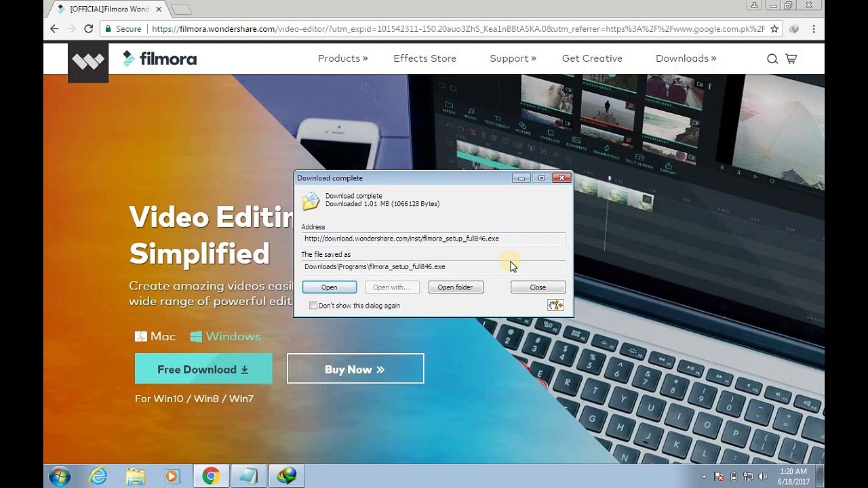
Task: Open Windows Explorer from taskbar
Action: click(x=135, y=476)
